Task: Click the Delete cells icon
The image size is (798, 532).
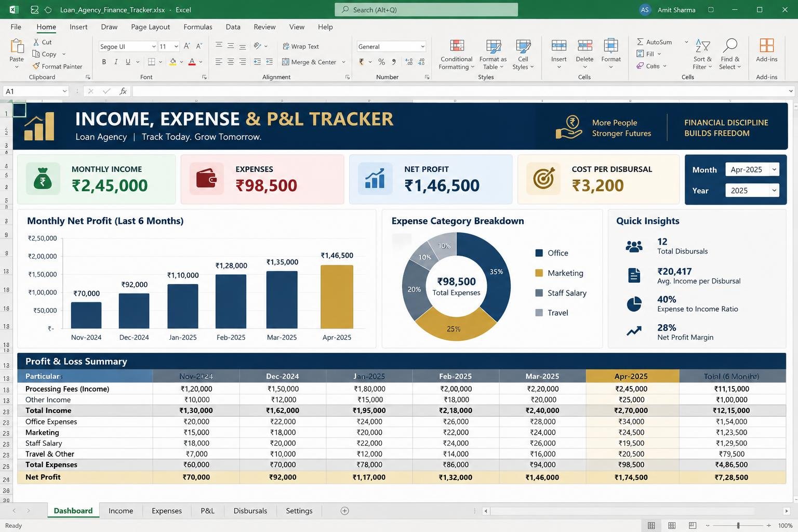Action: coord(585,46)
